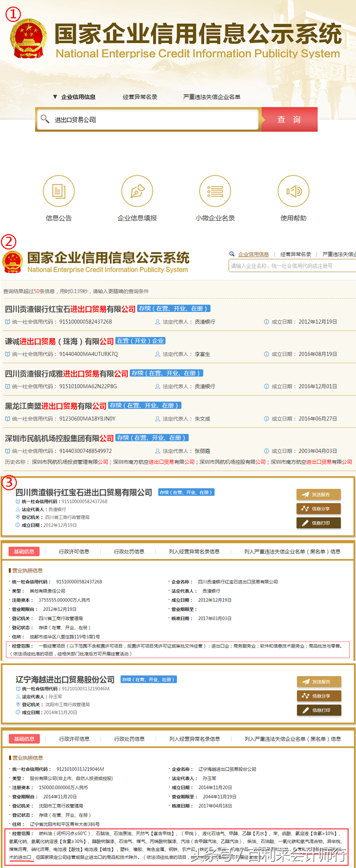Click credit code icon for 91440400MA4UTURK7Q

tap(7, 354)
